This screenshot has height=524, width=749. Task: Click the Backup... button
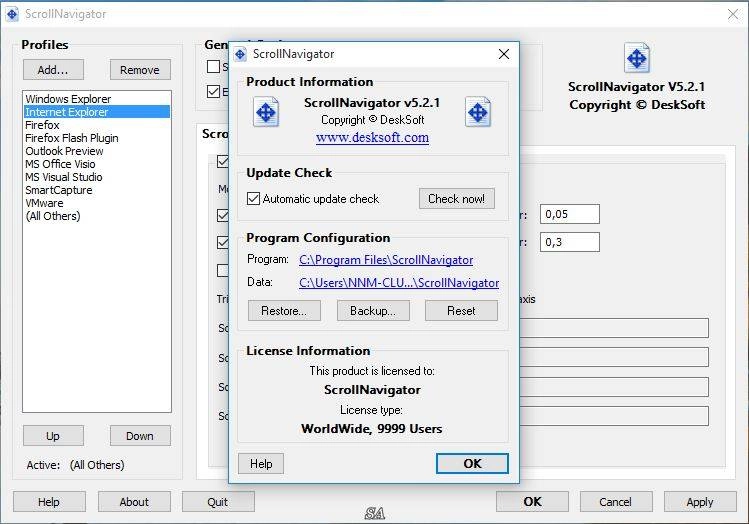pyautogui.click(x=373, y=311)
